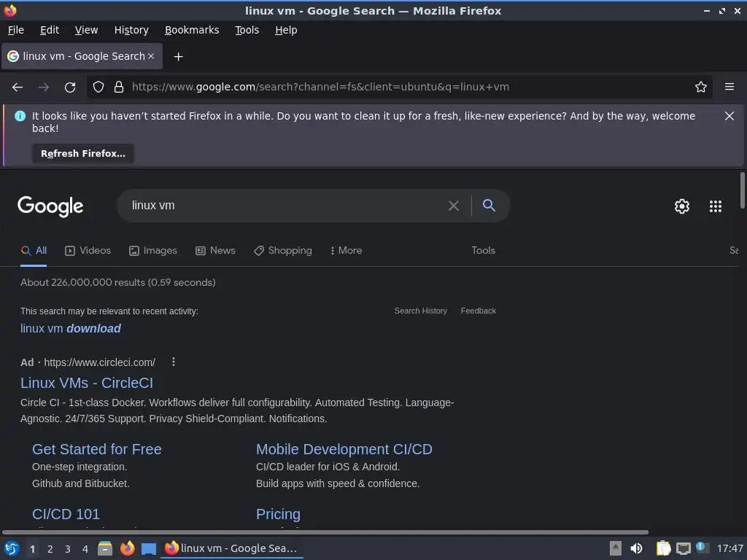747x560 pixels.
Task: Switch to the Videos results tab
Action: click(88, 251)
